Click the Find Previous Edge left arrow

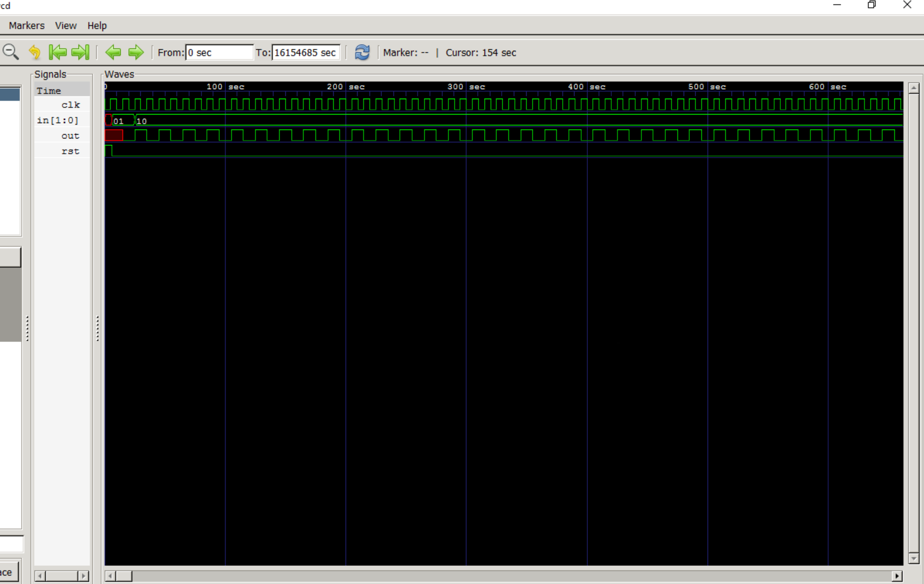[113, 52]
